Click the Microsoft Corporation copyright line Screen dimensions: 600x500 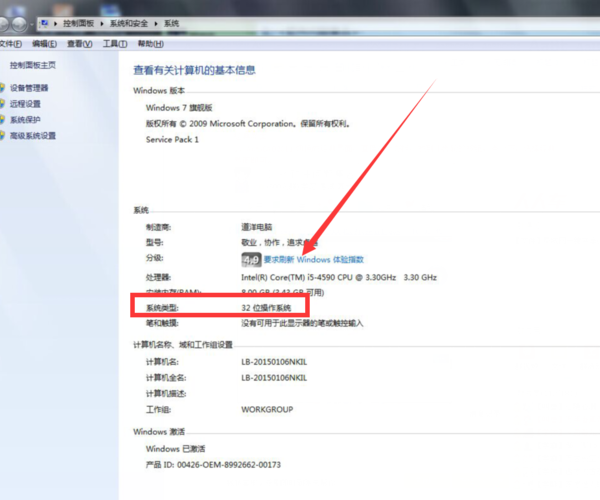[x=248, y=124]
